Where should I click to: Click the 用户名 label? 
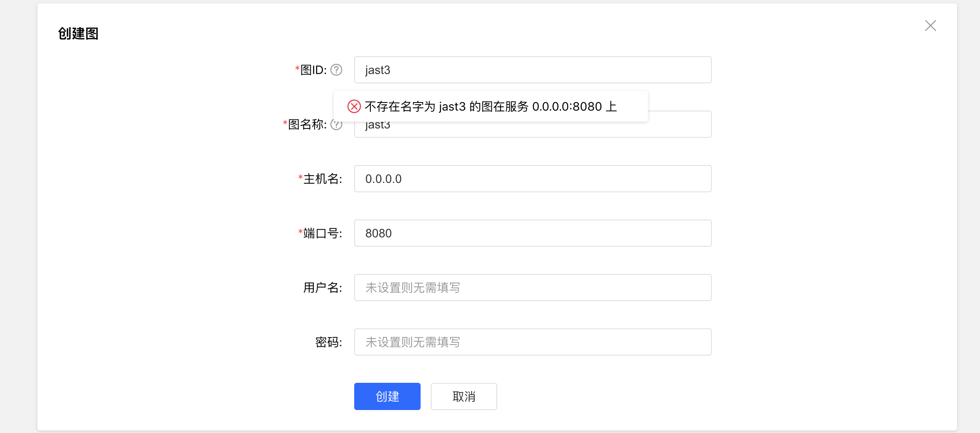point(323,288)
